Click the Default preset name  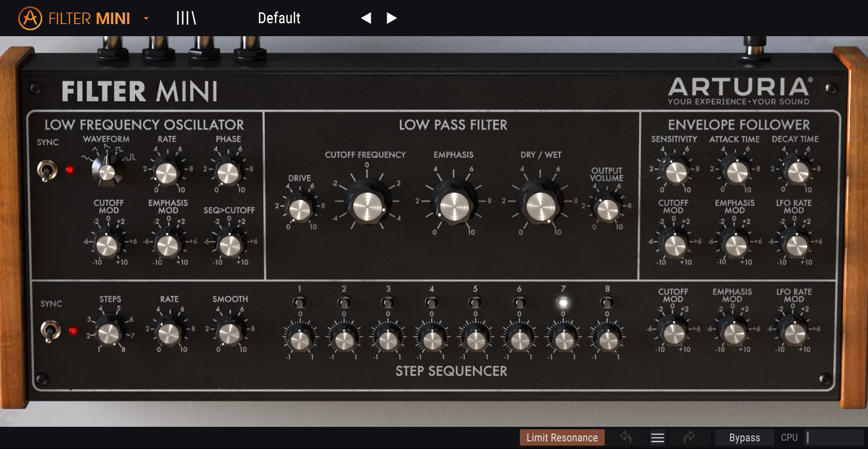(279, 18)
